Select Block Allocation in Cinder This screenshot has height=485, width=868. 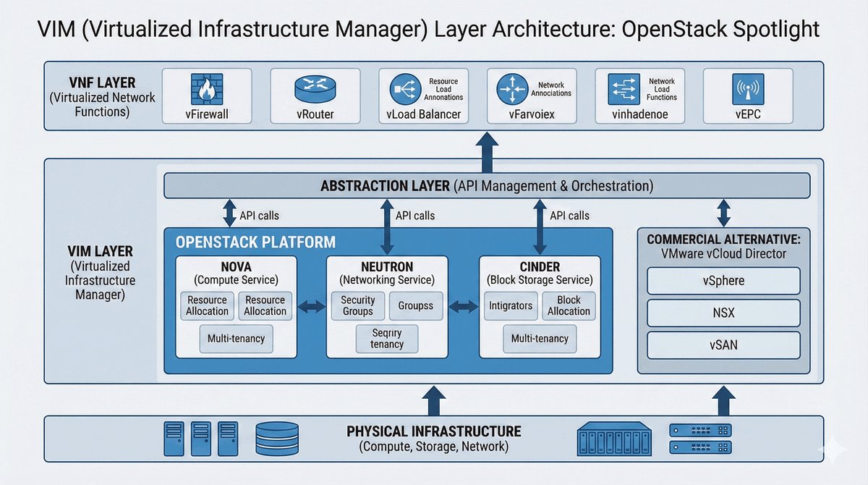coord(569,305)
